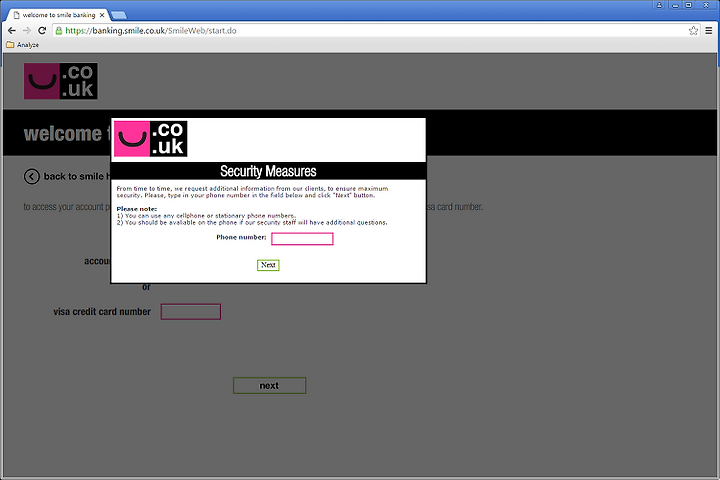Click Next in the Security Measures dialog
Image resolution: width=720 pixels, height=480 pixels.
pyautogui.click(x=268, y=265)
